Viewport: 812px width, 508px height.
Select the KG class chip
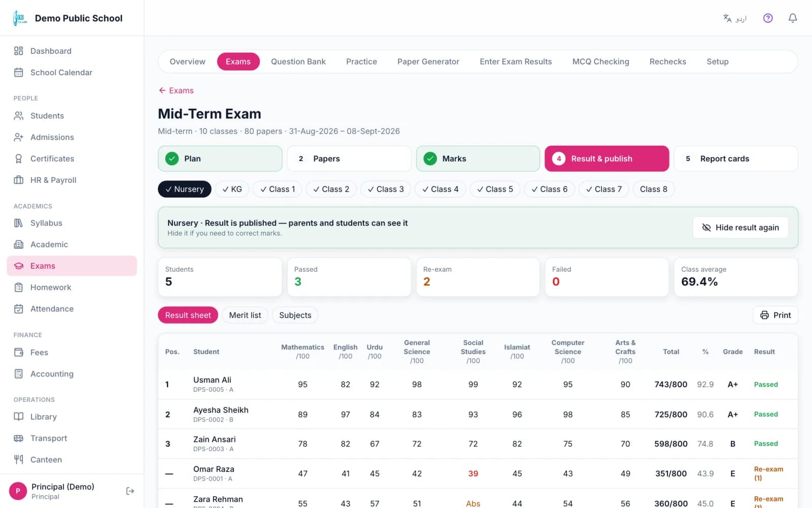[232, 189]
